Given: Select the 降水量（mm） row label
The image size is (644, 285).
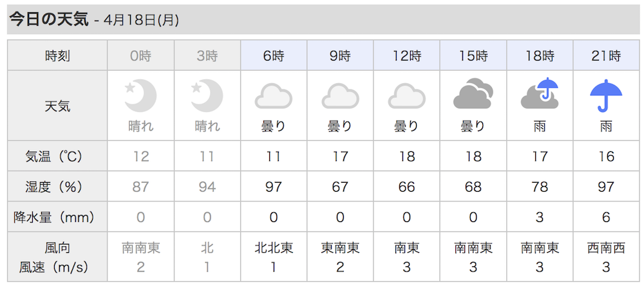Looking at the screenshot, I should [57, 217].
